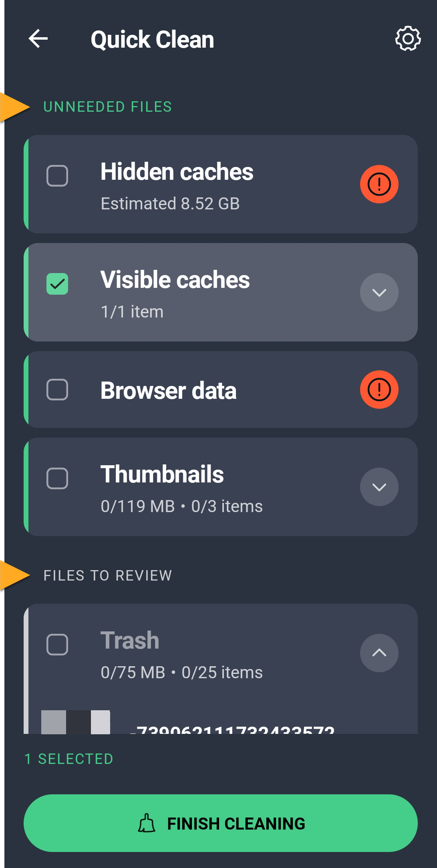This screenshot has width=437, height=868.
Task: Go back using the arrow icon
Action: 38,39
